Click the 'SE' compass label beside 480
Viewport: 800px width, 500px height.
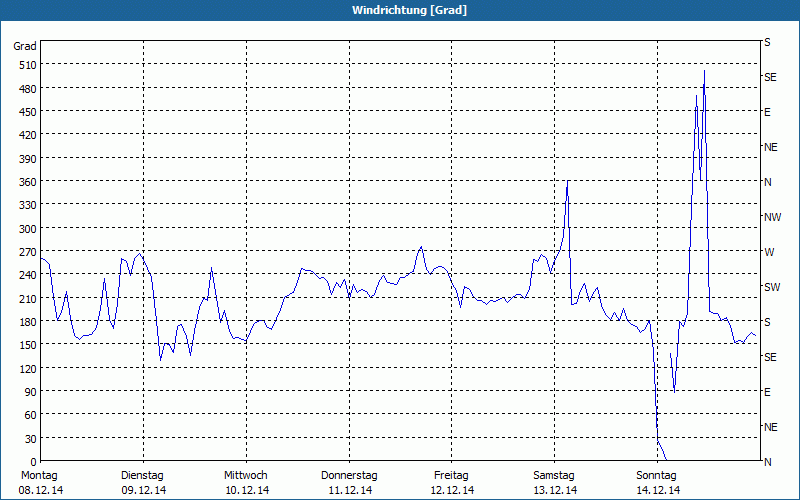(770, 78)
